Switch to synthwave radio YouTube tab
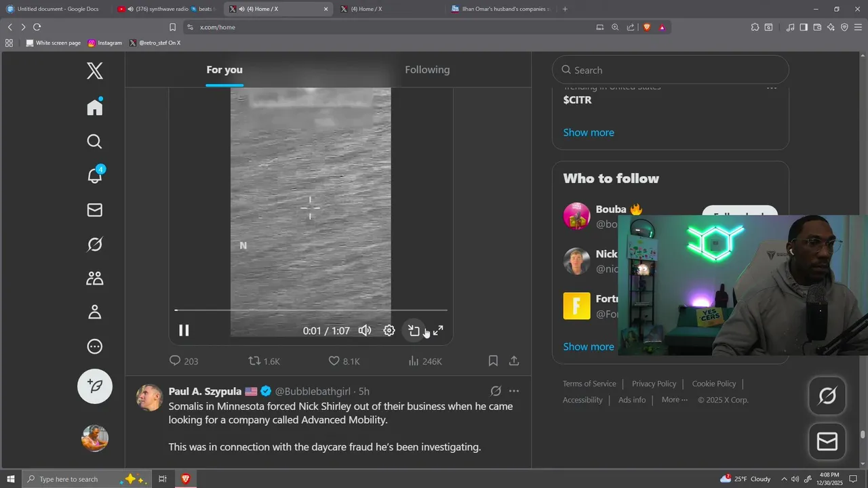 coord(166,9)
